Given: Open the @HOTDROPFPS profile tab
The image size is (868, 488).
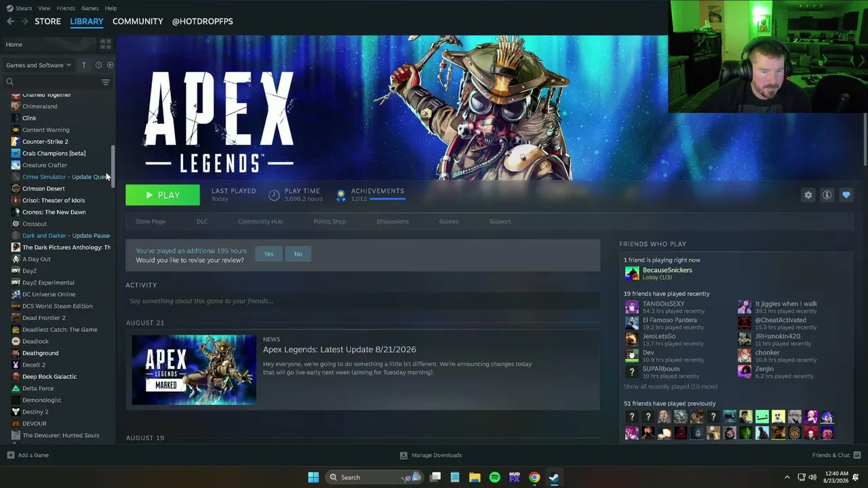Looking at the screenshot, I should [203, 21].
